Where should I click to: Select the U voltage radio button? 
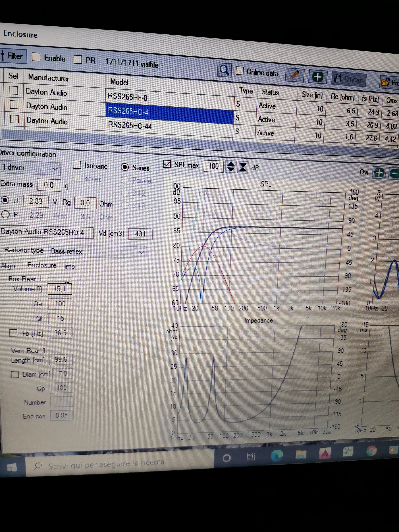pos(5,200)
